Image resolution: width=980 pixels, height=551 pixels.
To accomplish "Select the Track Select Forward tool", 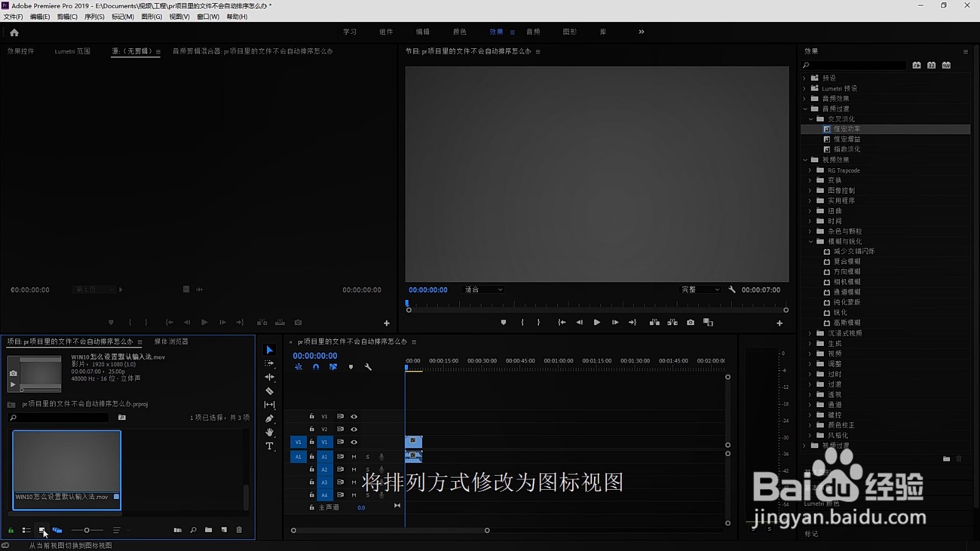I will (269, 363).
